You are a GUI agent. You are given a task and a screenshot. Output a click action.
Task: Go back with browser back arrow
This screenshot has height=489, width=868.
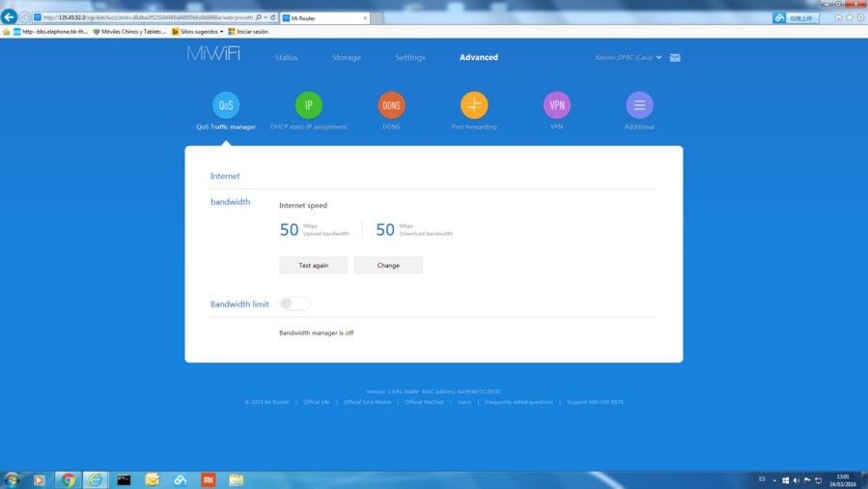coord(9,17)
